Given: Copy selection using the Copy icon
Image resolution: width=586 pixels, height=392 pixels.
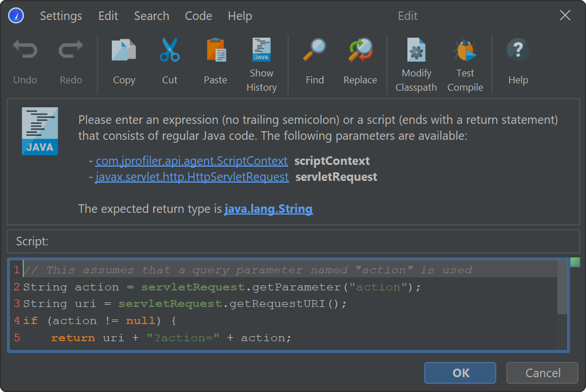Looking at the screenshot, I should [124, 51].
